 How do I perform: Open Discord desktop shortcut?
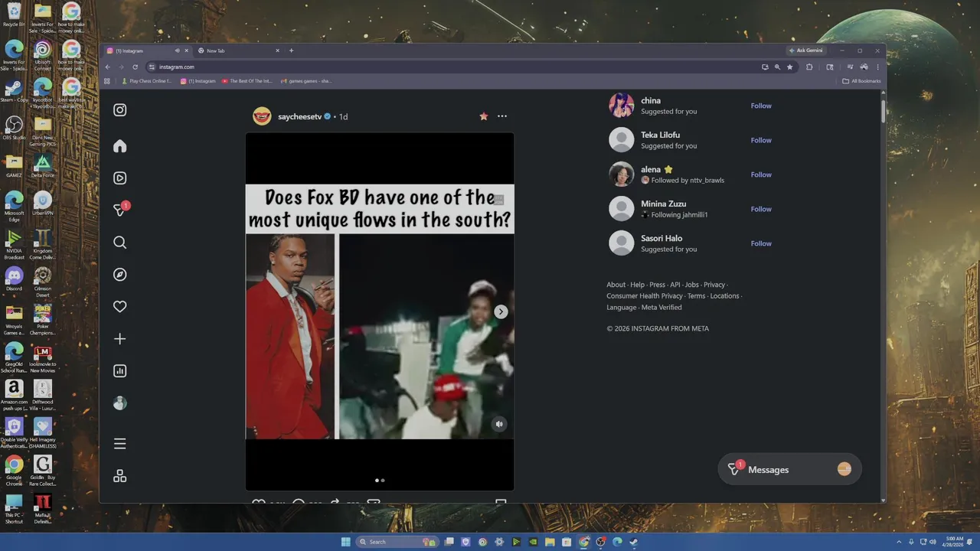14,279
